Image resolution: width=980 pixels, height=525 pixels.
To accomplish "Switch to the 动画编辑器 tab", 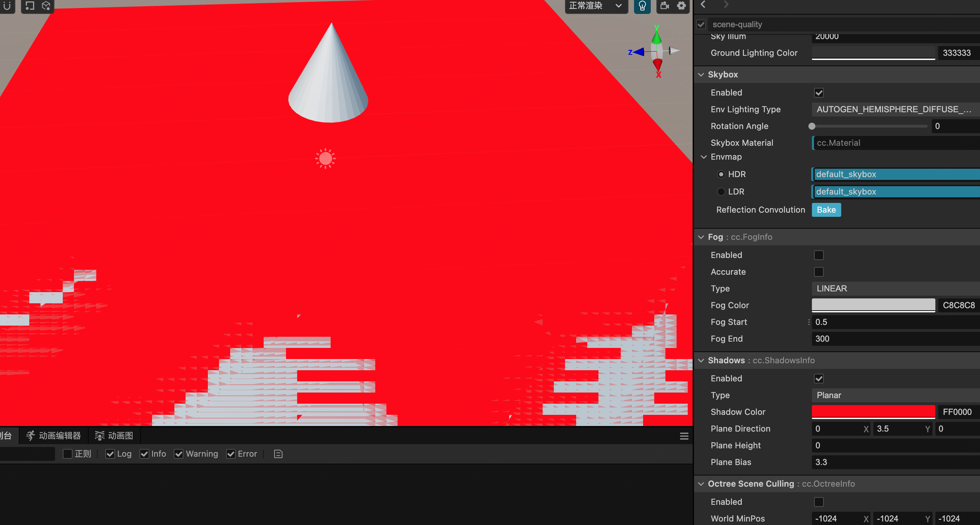I will tap(54, 436).
